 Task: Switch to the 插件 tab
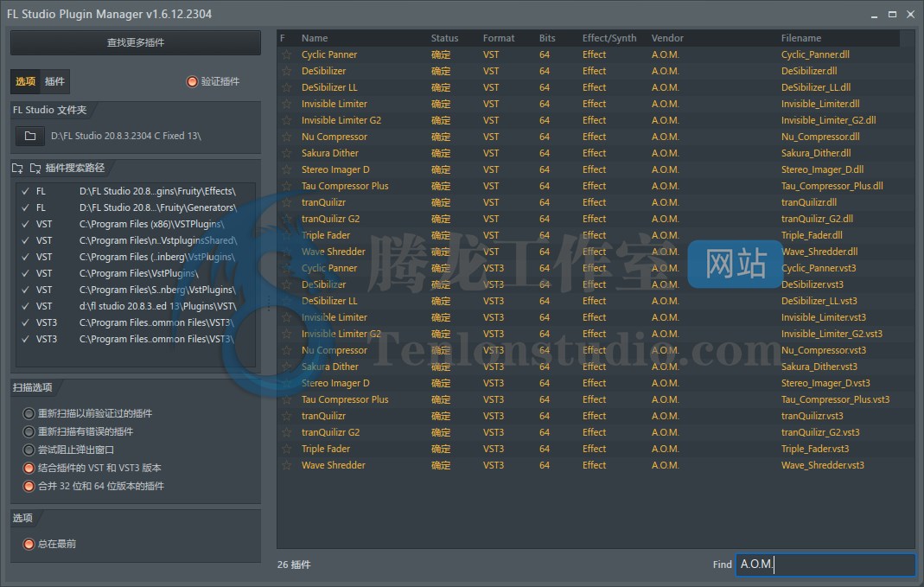[x=54, y=82]
